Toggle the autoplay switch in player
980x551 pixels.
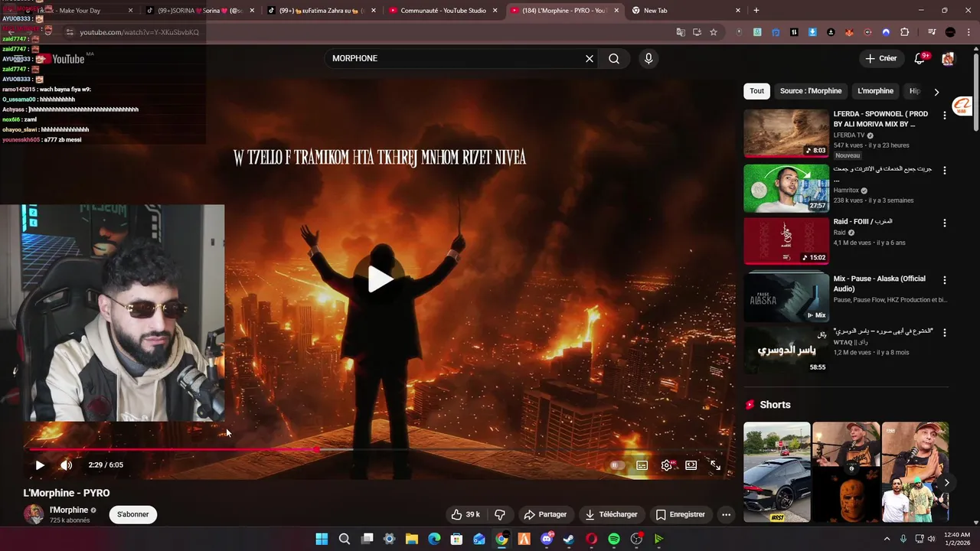click(x=617, y=465)
